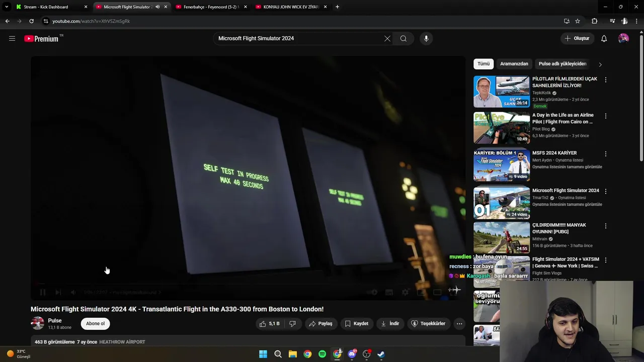Skip to the next video
The image size is (644, 362).
click(58, 292)
